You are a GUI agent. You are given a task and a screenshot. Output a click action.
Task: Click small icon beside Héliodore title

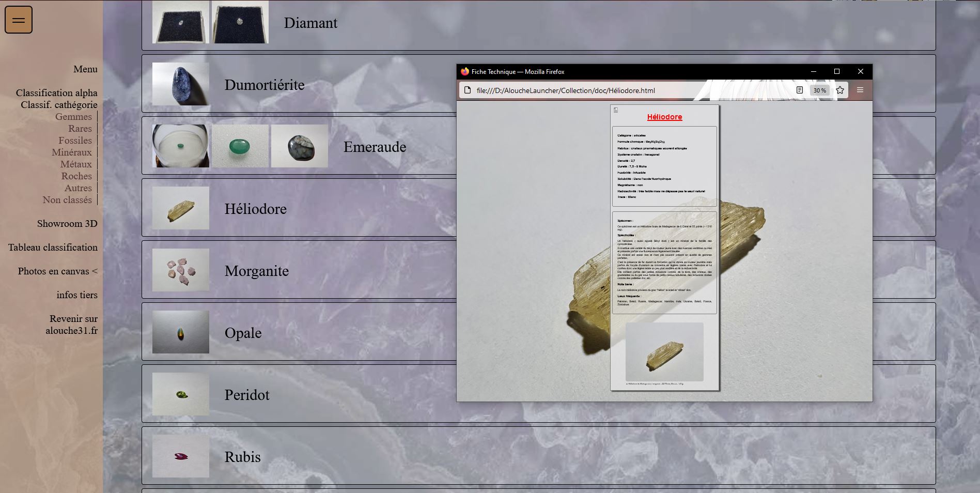tap(616, 110)
